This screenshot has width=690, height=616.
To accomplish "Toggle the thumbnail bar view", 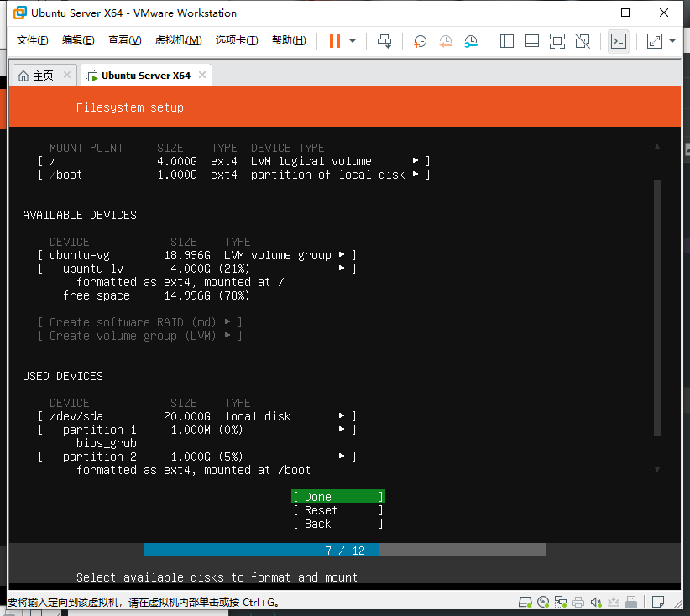I will pos(532,41).
